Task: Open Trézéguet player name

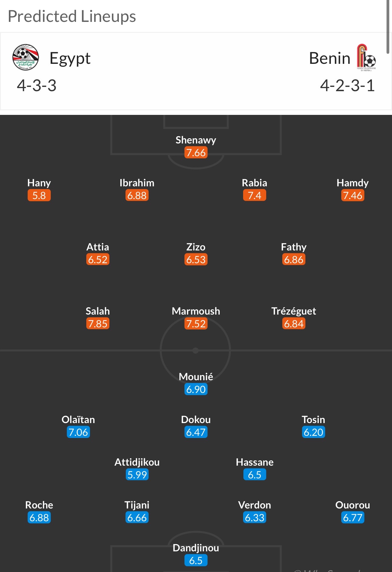Action: [294, 311]
